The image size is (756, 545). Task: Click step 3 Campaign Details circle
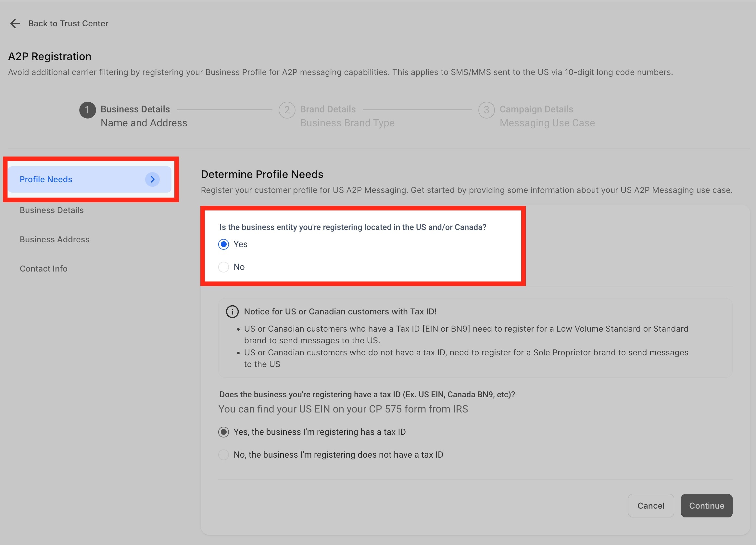486,110
